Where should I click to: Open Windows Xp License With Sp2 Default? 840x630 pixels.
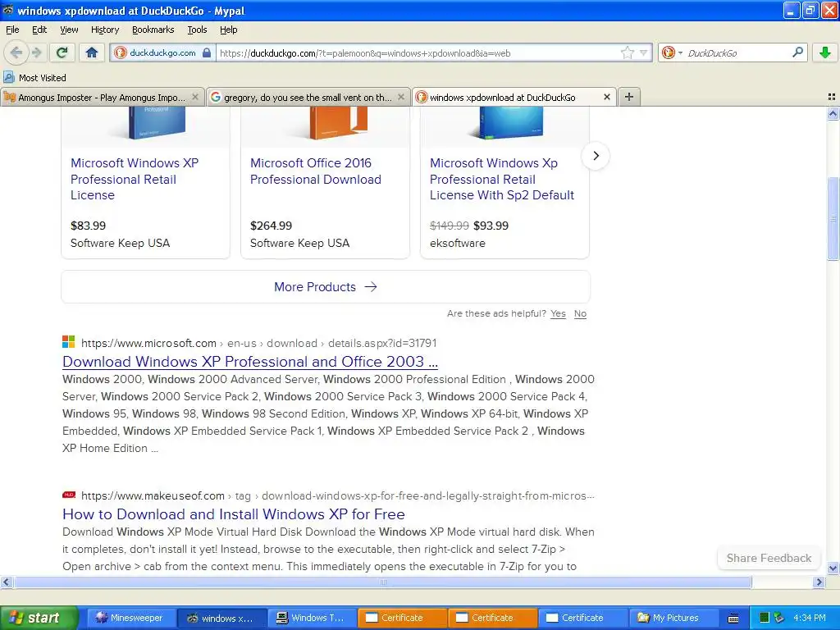point(502,179)
